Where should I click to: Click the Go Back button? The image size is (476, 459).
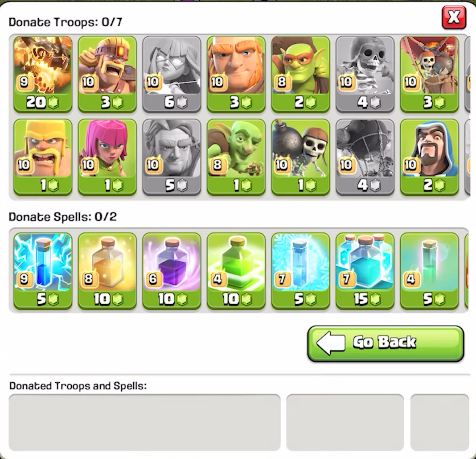coord(386,343)
